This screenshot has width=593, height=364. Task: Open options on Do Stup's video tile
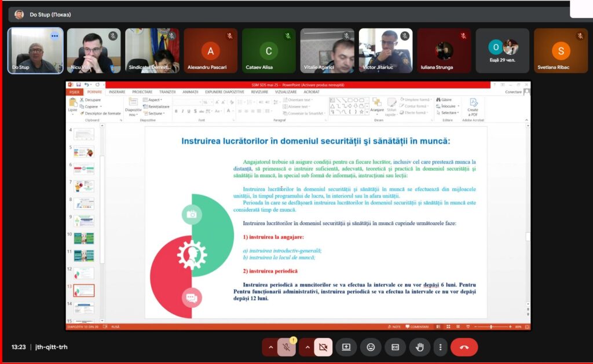tap(54, 36)
